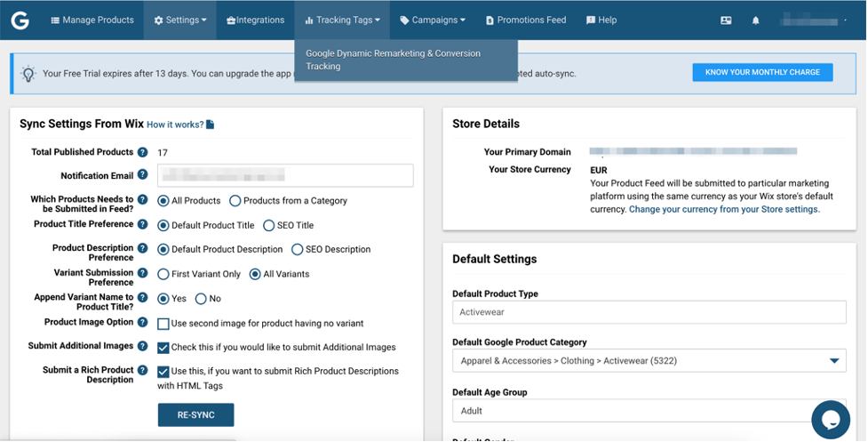Select All Products radio option
The width and height of the screenshot is (868, 442).
click(163, 201)
